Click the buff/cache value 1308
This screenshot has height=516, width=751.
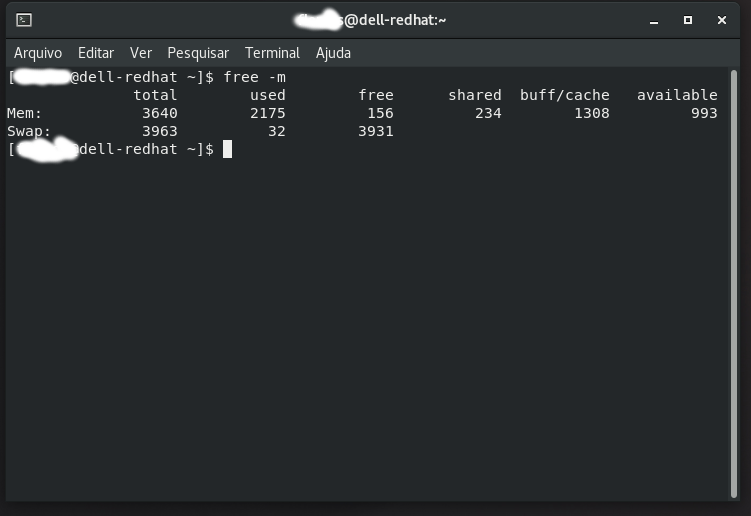(x=592, y=113)
